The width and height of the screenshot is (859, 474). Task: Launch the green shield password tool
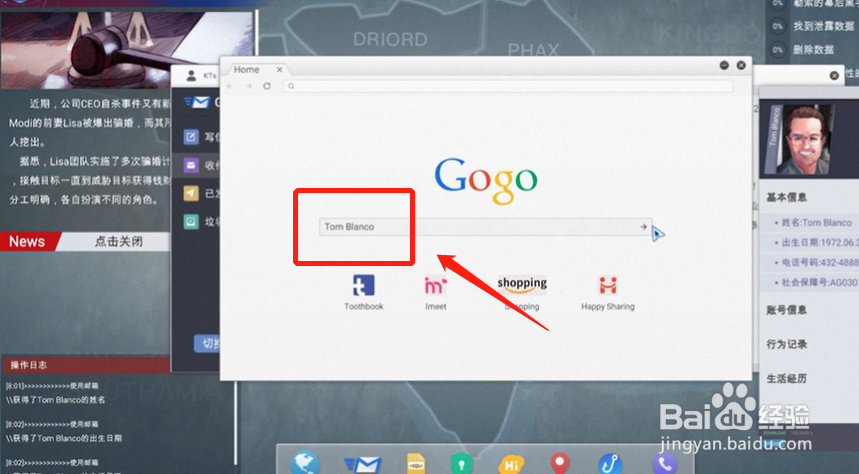point(461,464)
